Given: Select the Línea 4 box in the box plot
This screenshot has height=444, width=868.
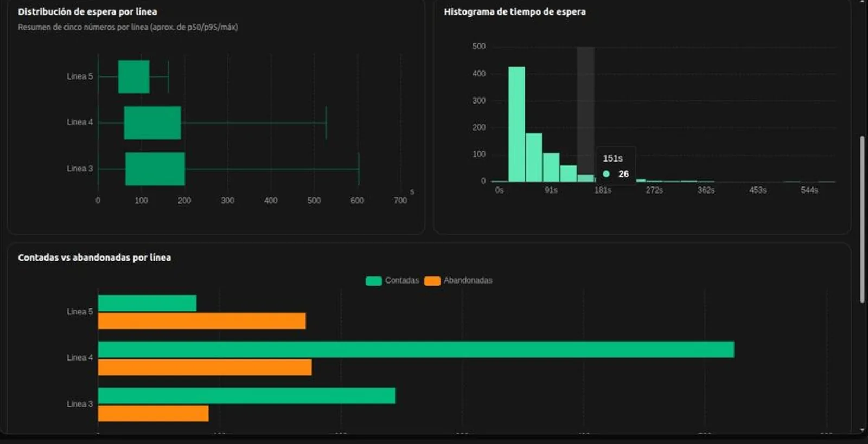Looking at the screenshot, I should 152,123.
